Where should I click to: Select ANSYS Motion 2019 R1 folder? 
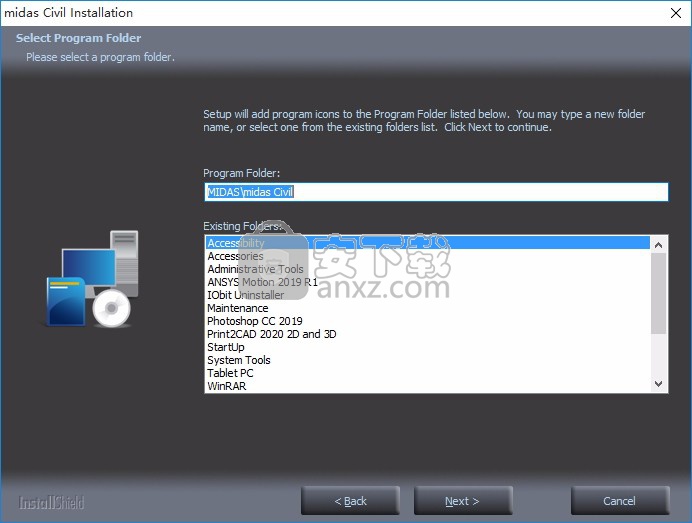[x=262, y=282]
